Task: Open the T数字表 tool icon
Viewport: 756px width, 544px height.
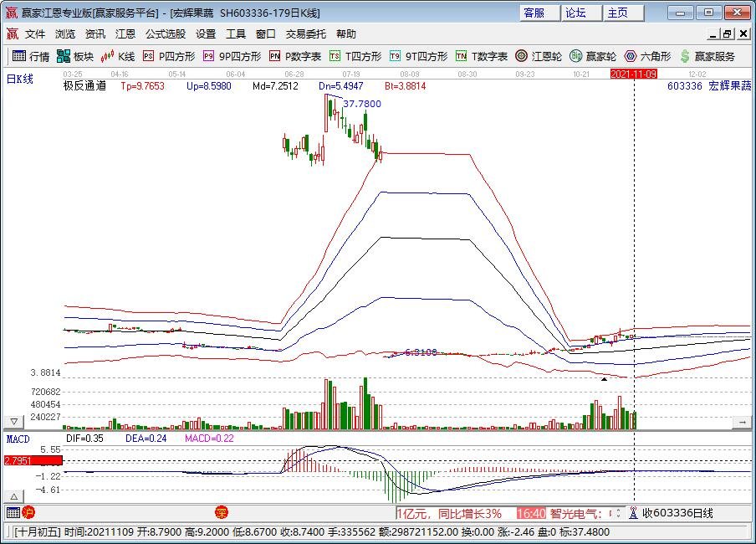Action: click(x=461, y=56)
